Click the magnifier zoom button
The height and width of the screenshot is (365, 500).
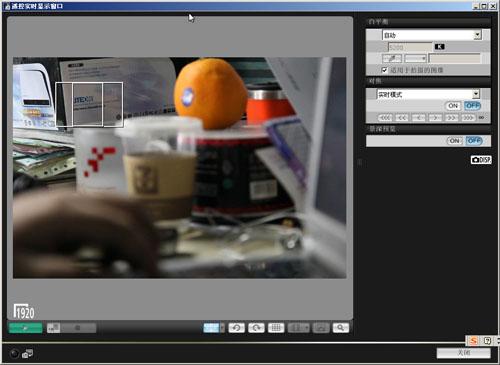pos(340,328)
